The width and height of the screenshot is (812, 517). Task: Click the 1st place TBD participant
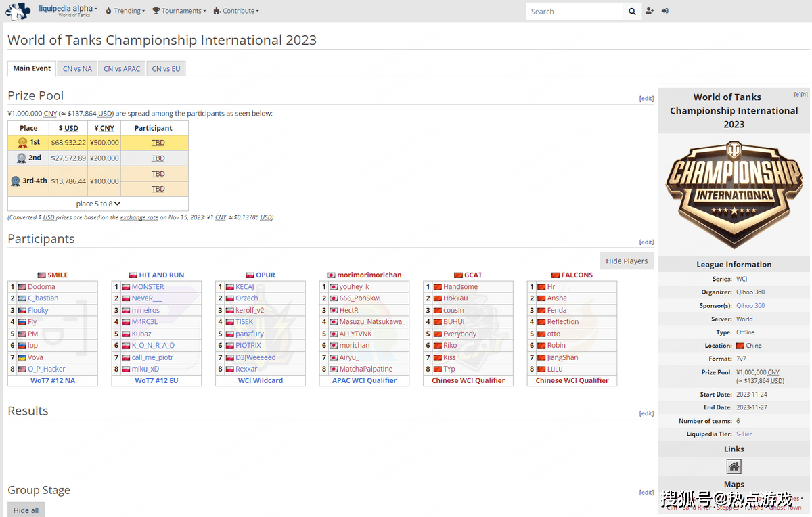[158, 143]
